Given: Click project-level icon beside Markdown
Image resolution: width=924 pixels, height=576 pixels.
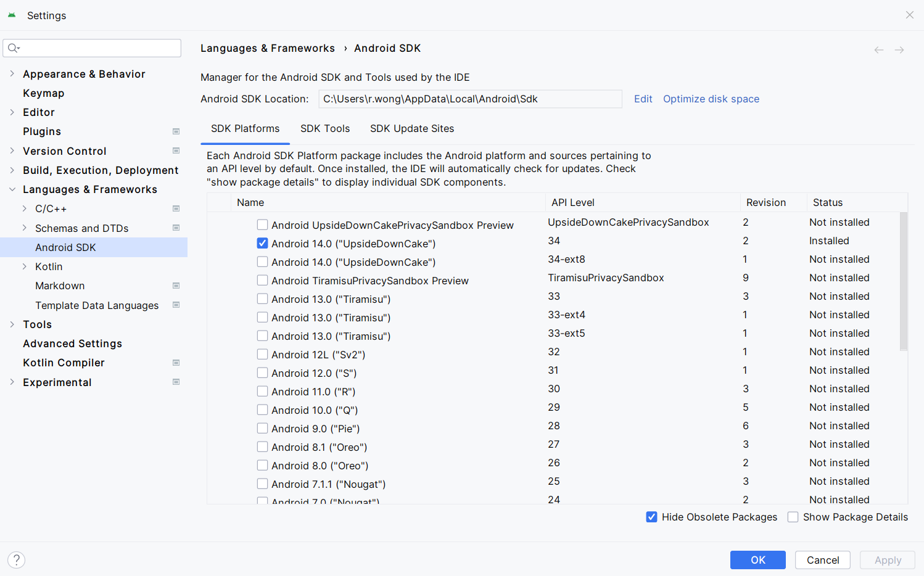Looking at the screenshot, I should click(176, 286).
